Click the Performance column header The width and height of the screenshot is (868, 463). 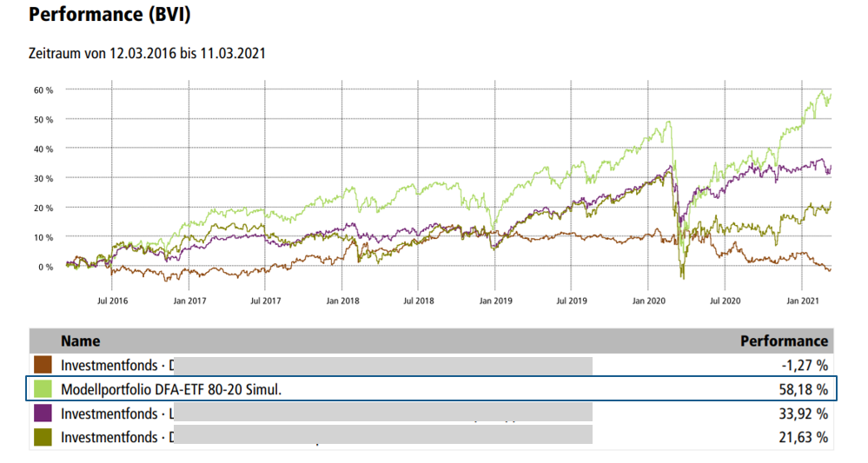click(783, 341)
